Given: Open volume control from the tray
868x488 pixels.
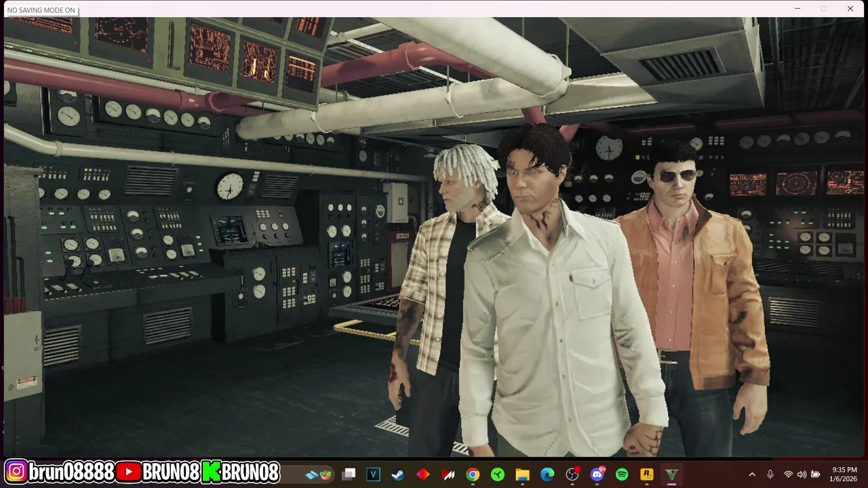Looking at the screenshot, I should (802, 474).
